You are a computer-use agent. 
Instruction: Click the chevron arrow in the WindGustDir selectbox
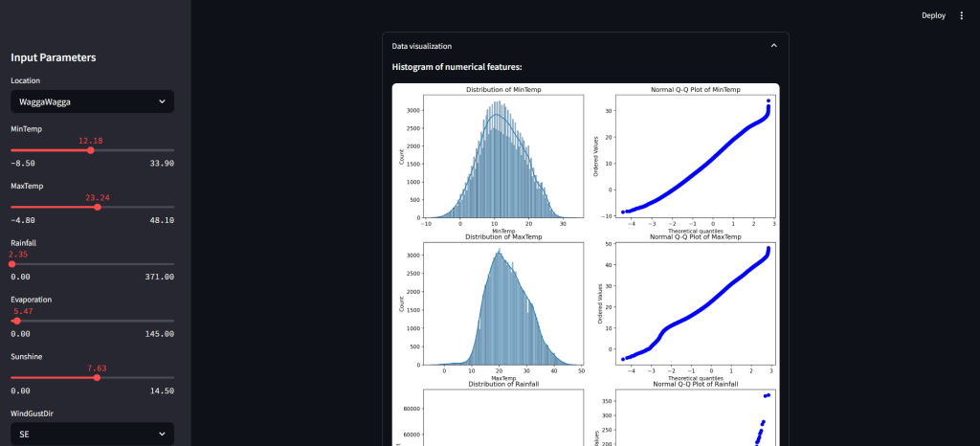[x=160, y=434]
